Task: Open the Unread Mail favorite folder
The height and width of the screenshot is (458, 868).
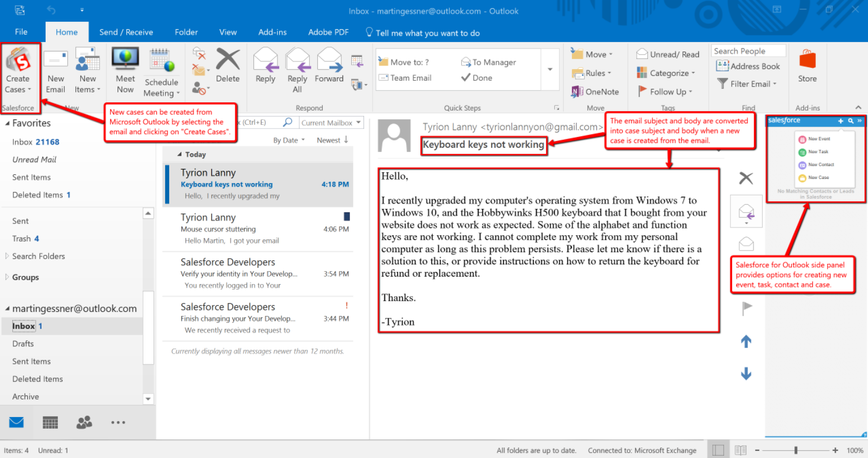Action: coord(34,159)
